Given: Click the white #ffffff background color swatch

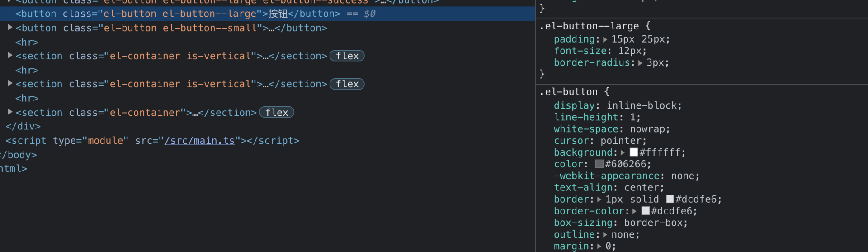Looking at the screenshot, I should (634, 152).
